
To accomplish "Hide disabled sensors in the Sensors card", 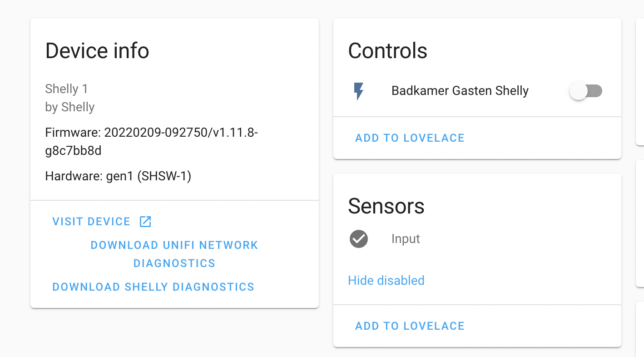I will [x=386, y=280].
